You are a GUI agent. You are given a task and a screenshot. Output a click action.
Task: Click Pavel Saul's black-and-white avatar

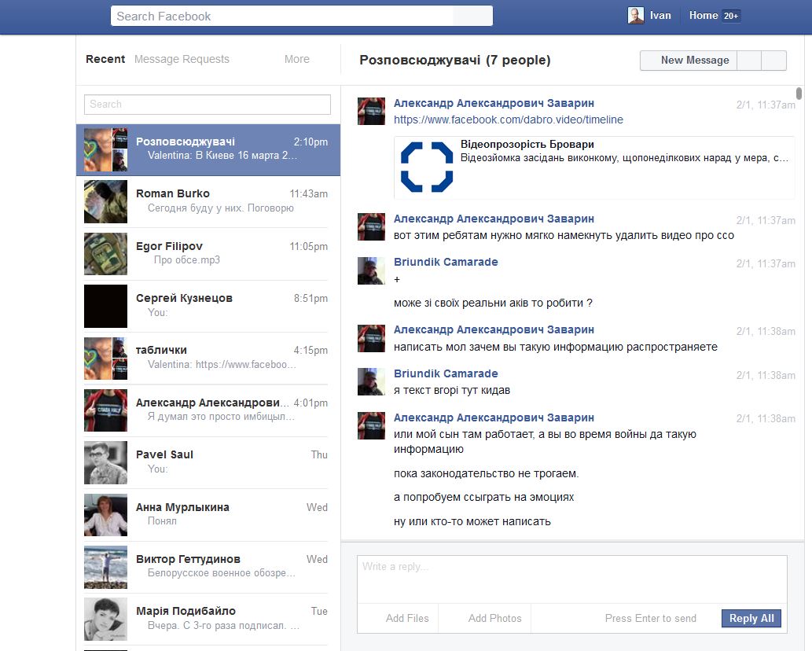[105, 463]
